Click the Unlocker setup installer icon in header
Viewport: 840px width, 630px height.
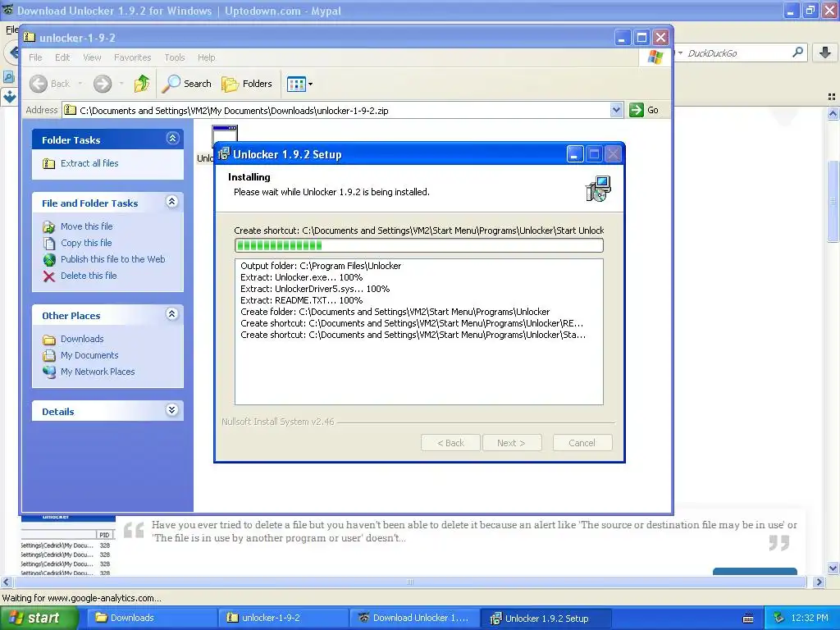click(x=598, y=189)
